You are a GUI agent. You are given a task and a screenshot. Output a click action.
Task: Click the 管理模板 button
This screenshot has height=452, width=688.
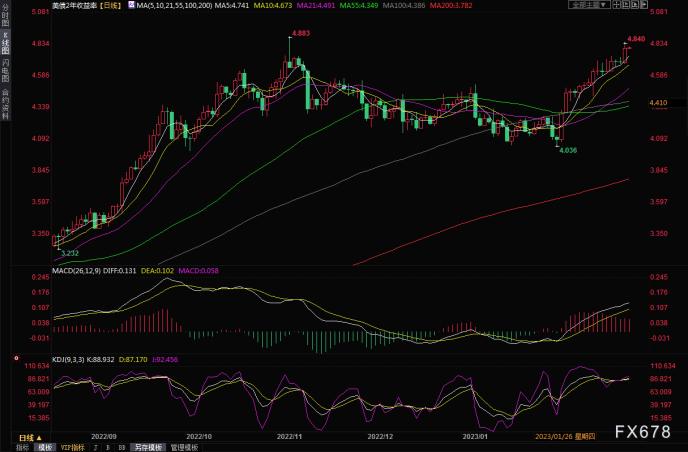pyautogui.click(x=184, y=448)
